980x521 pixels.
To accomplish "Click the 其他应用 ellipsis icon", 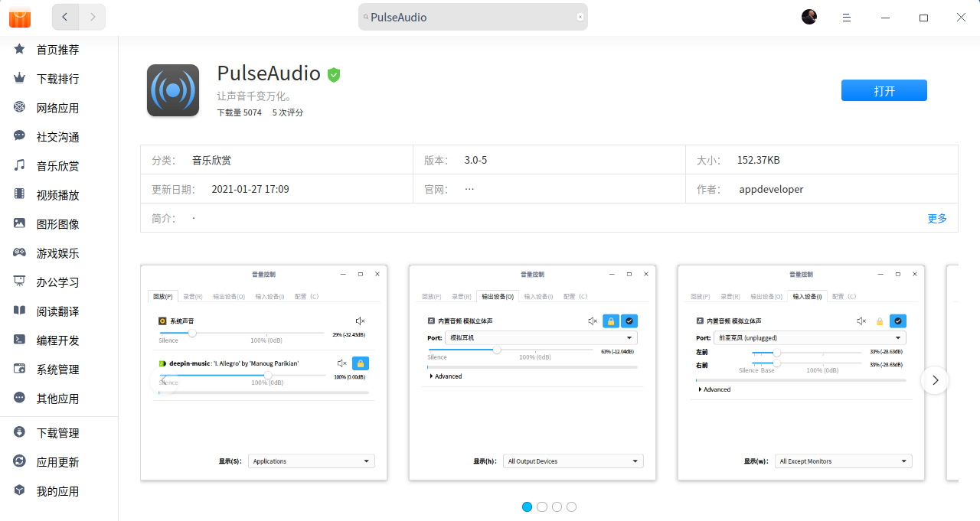I will [x=20, y=398].
